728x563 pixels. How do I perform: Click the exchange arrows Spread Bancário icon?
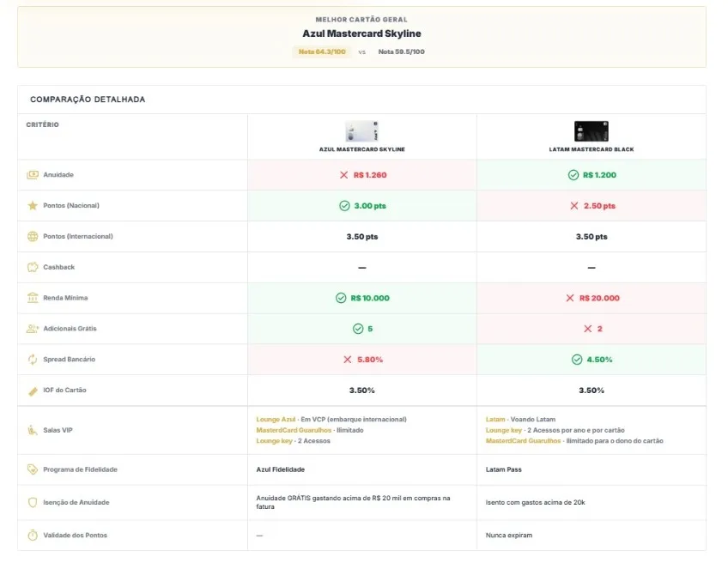[33, 360]
